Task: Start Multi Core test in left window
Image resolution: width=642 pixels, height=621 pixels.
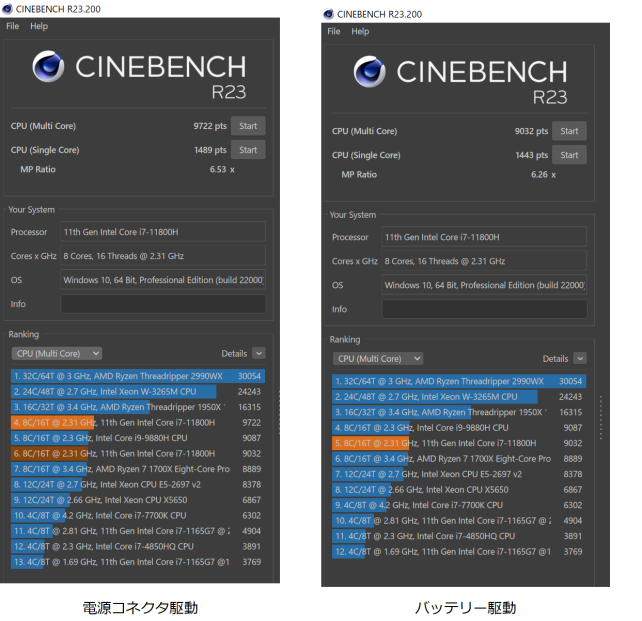Action: [248, 126]
